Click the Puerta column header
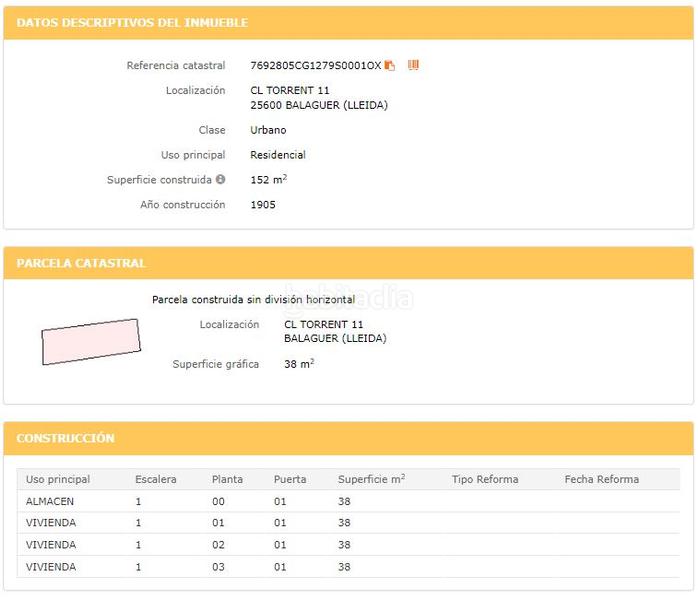 [290, 479]
